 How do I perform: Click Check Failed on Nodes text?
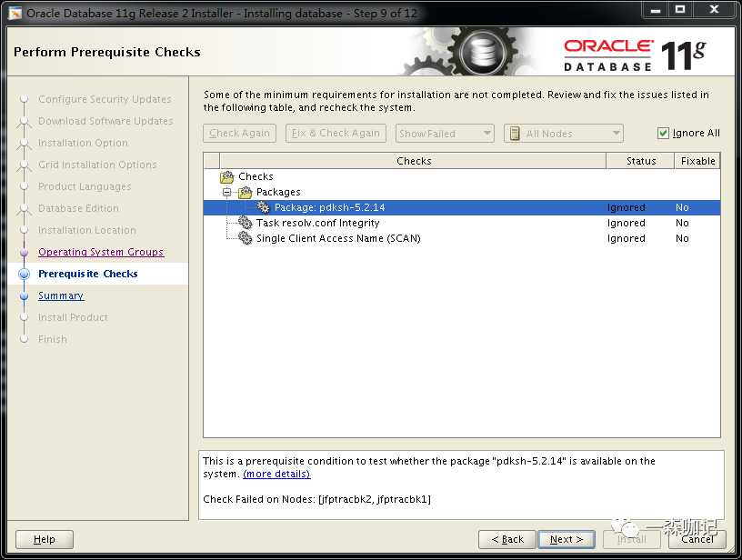click(316, 499)
